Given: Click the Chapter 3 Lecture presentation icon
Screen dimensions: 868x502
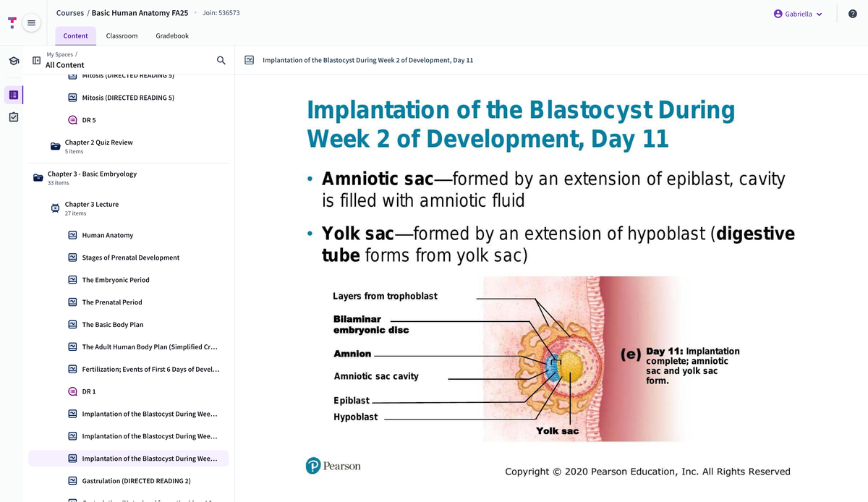Looking at the screenshot, I should point(56,208).
